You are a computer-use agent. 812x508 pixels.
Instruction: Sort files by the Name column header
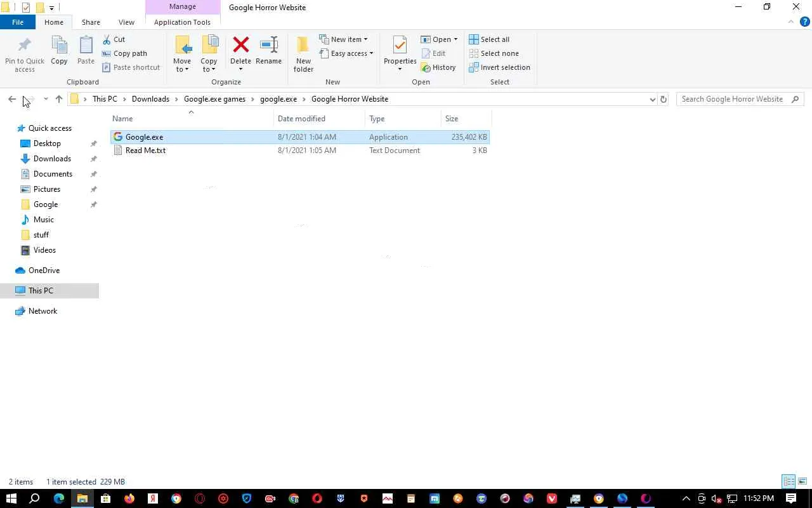192,119
